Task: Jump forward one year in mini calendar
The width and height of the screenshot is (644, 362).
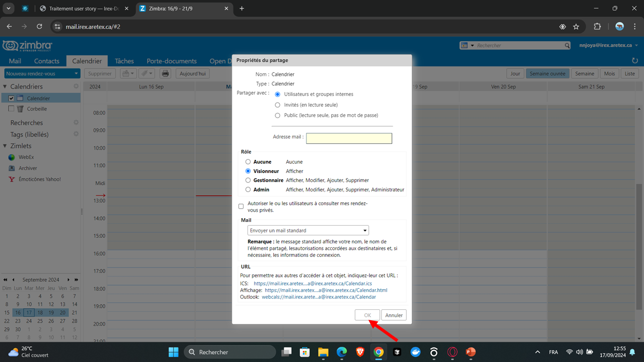Action: coord(76,280)
